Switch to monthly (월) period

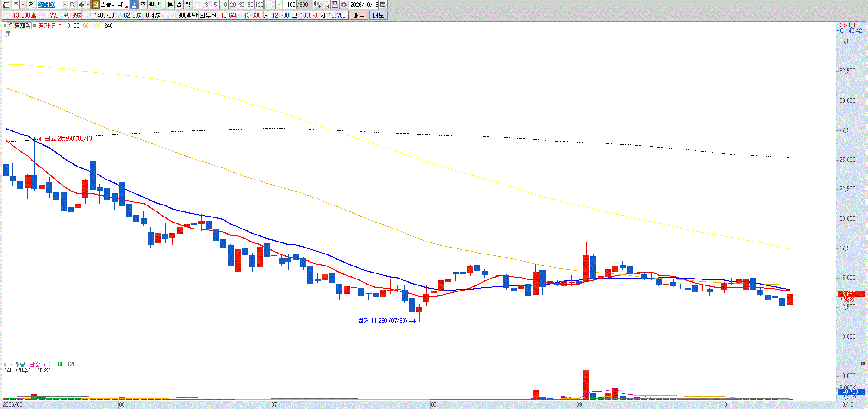[x=152, y=5]
